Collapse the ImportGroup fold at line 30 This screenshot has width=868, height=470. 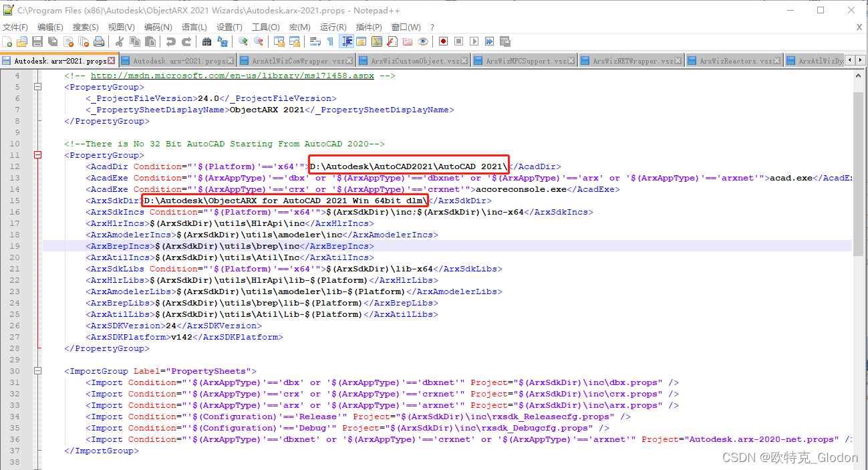point(39,370)
